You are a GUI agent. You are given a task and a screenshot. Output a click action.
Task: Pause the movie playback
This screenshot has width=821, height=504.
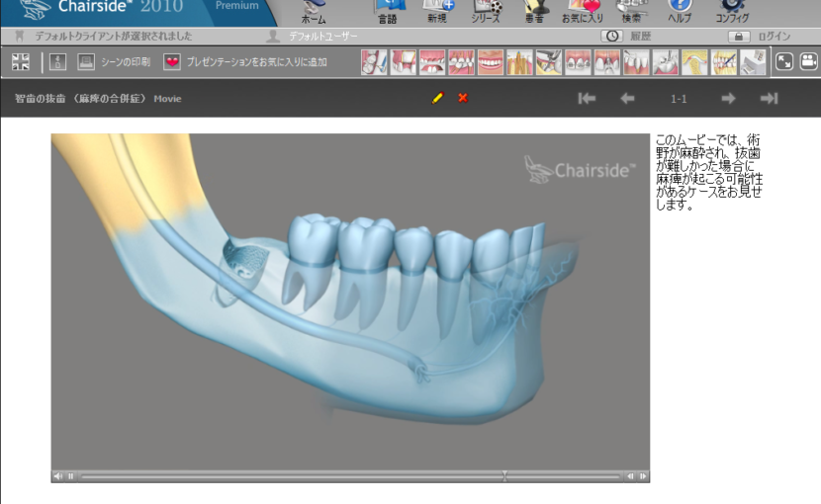tap(70, 476)
